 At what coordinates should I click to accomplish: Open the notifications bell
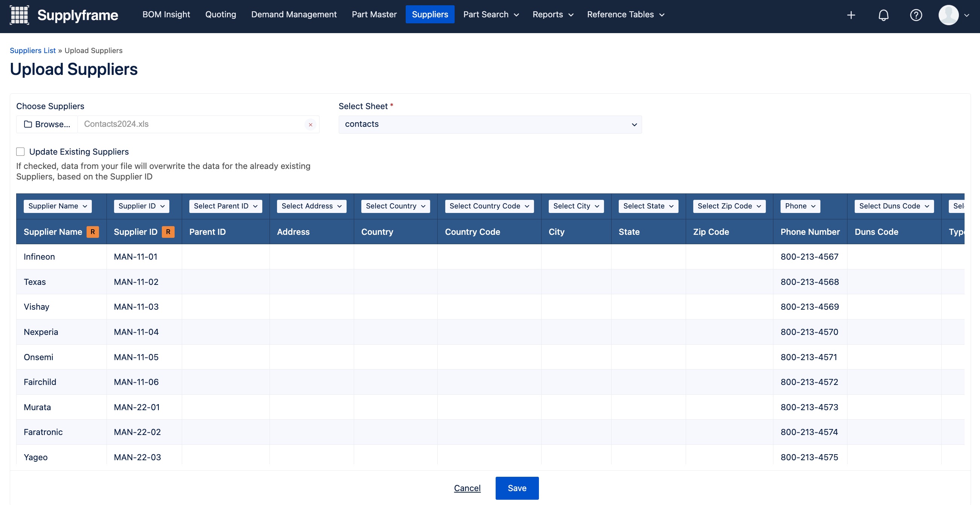tap(883, 15)
